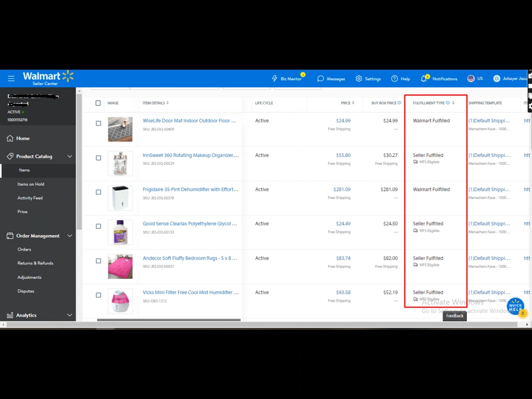The width and height of the screenshot is (532, 399).
Task: Sort by Fulfillment Type arrows
Action: point(453,103)
